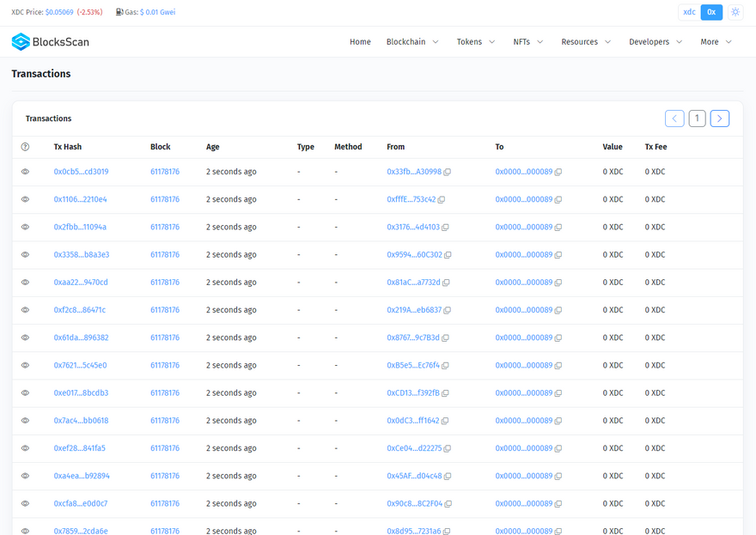Image resolution: width=756 pixels, height=535 pixels.
Task: Copy the From address 0x9594...60C302
Action: click(448, 255)
